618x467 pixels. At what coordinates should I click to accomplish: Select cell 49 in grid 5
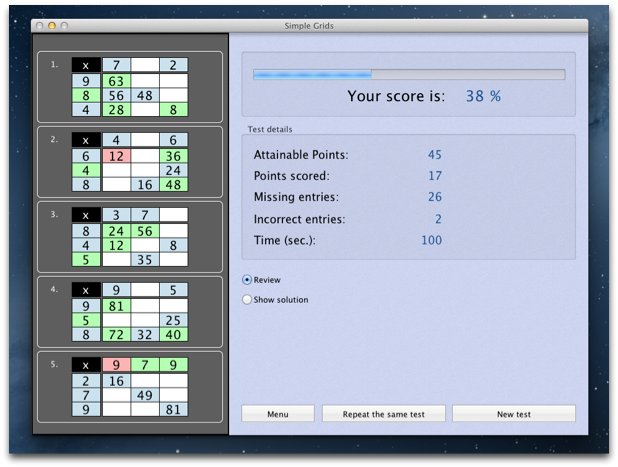click(x=144, y=395)
